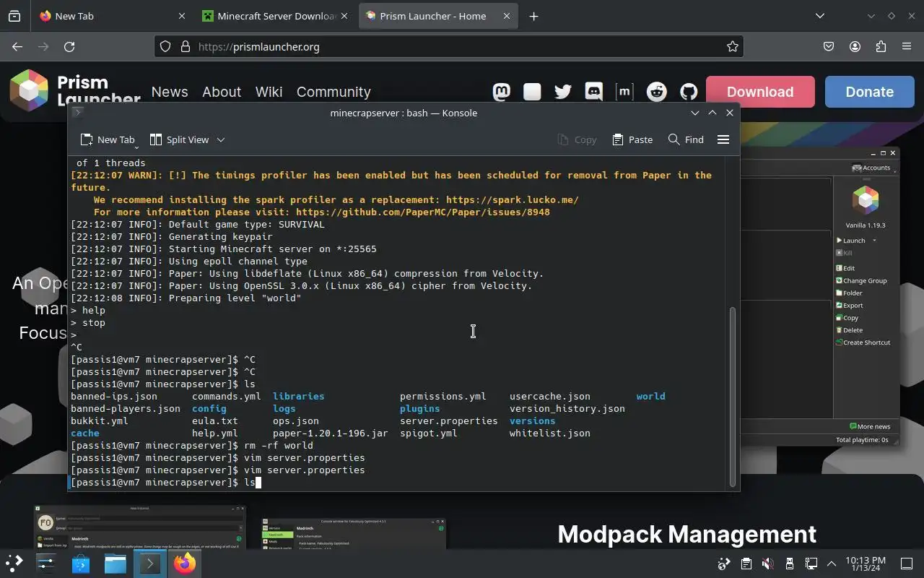
Task: Open network connections tray icon
Action: (x=811, y=564)
